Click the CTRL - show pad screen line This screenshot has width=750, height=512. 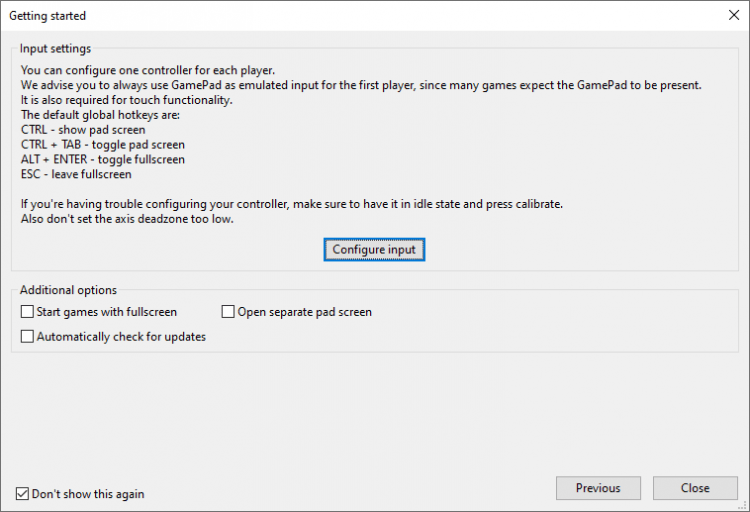coord(83,130)
